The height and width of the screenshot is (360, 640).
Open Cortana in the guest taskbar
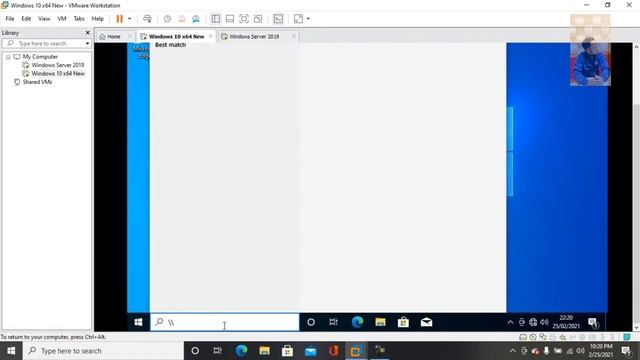(311, 322)
